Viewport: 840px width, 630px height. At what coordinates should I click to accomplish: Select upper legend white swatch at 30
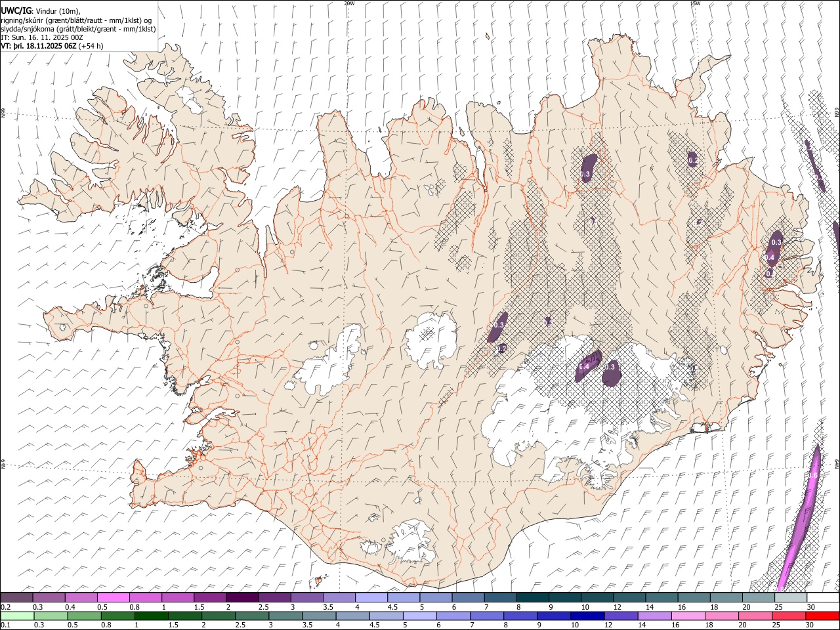pyautogui.click(x=823, y=598)
